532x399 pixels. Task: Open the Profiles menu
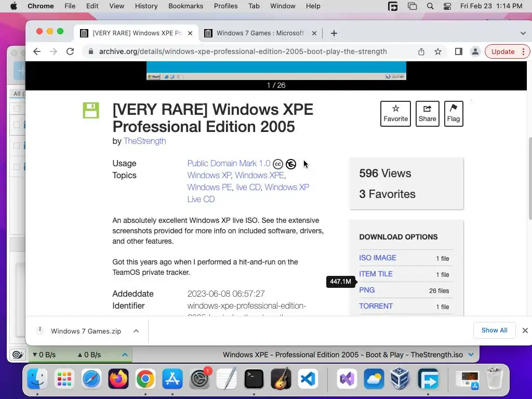[225, 6]
